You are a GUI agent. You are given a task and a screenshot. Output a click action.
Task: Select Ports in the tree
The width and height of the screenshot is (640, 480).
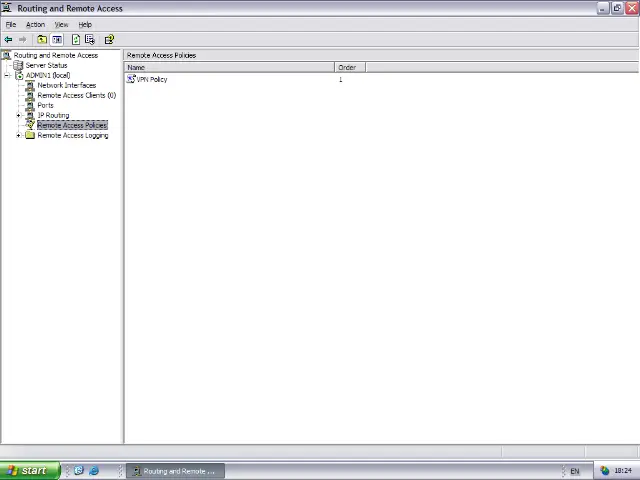[x=45, y=105]
